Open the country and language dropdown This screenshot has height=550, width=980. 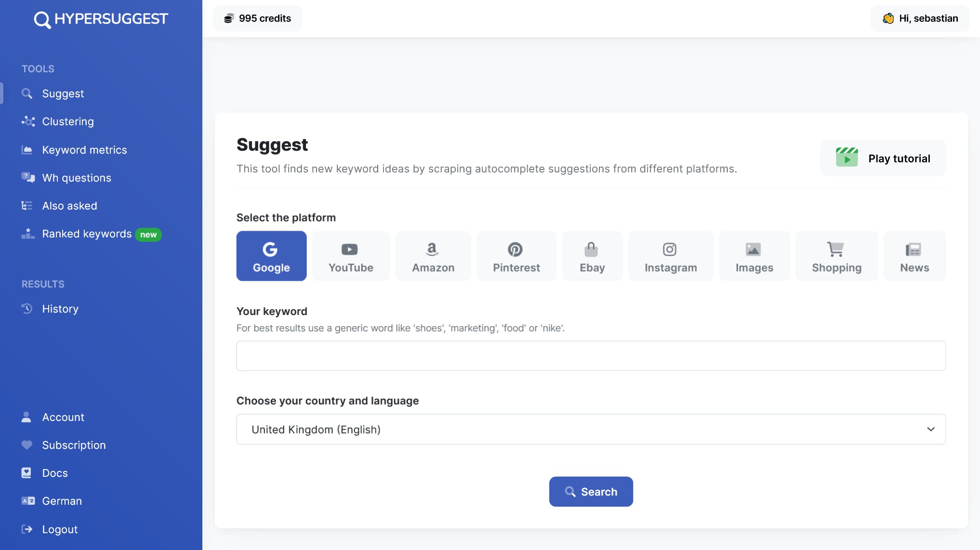(591, 429)
